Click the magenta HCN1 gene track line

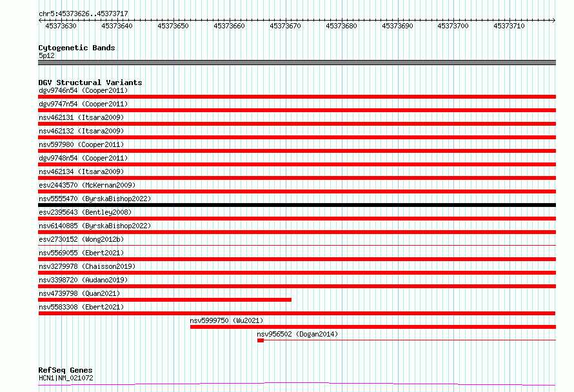297,384
